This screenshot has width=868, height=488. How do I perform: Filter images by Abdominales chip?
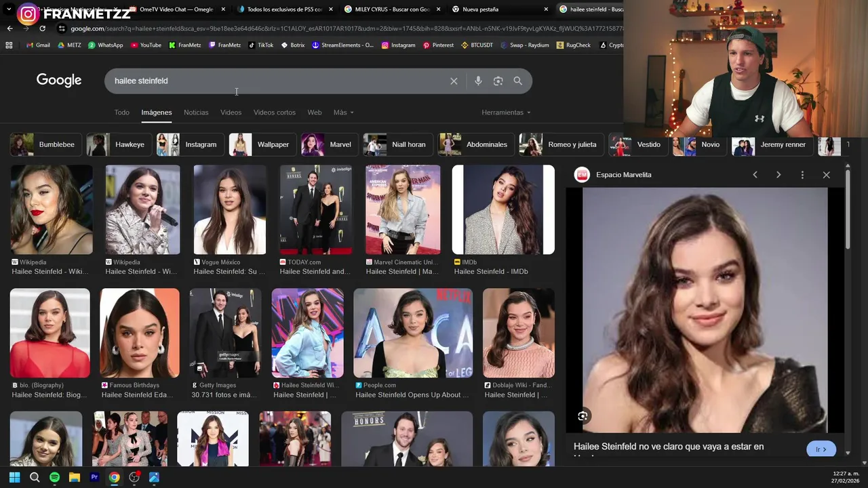click(477, 145)
